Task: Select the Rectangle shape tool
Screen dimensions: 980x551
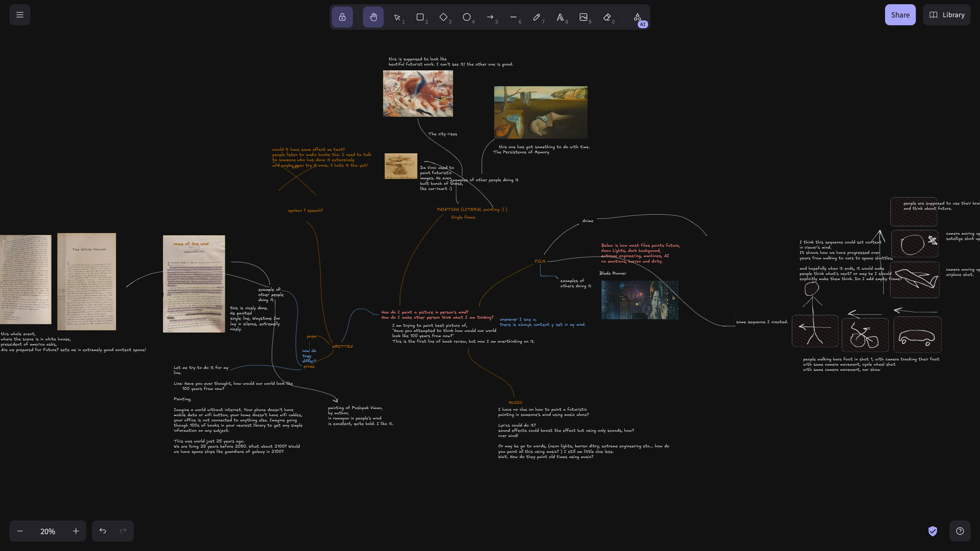Action: point(420,17)
